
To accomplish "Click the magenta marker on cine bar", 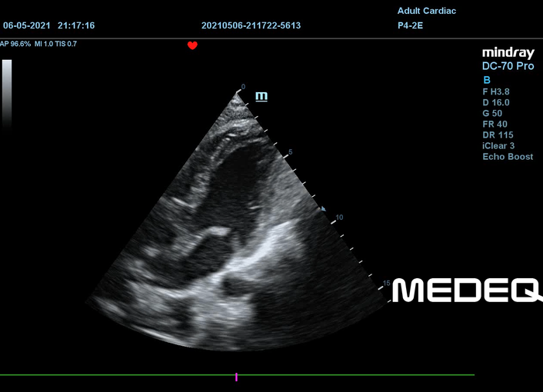I will (237, 377).
